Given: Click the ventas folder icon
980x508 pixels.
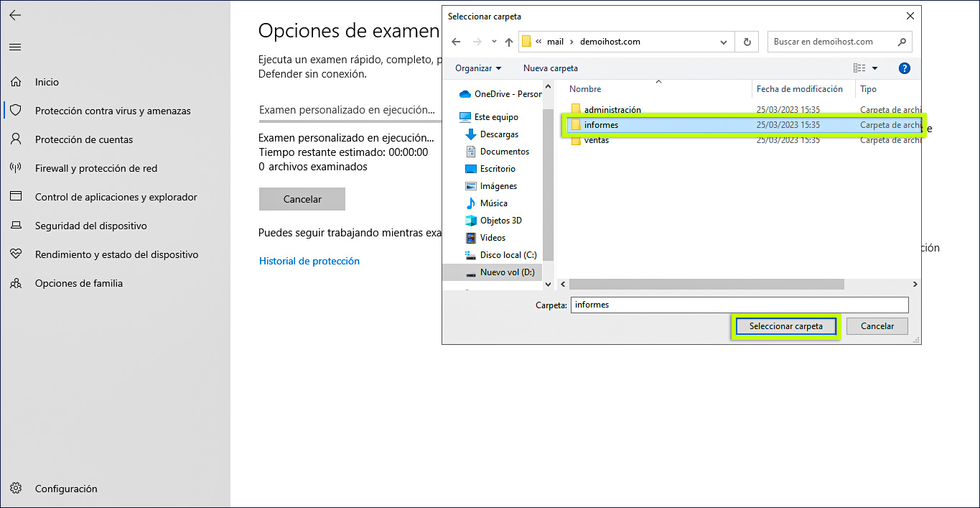Looking at the screenshot, I should point(576,141).
